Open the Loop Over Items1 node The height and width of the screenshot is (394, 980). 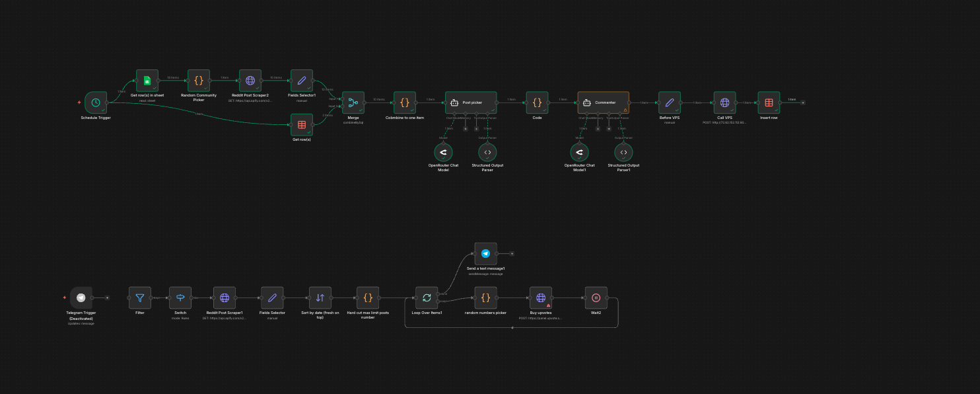pos(428,297)
